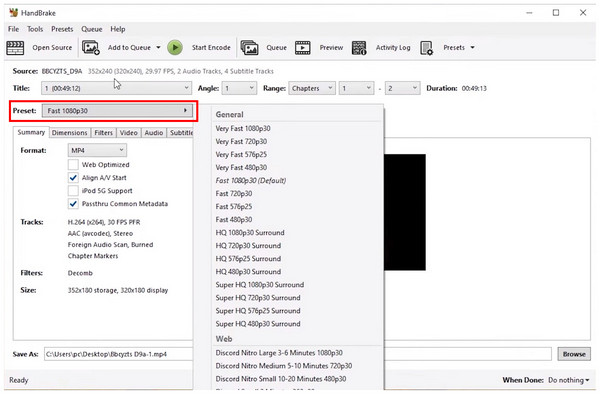Switch to the Video tab
This screenshot has width=600, height=394.
pyautogui.click(x=129, y=133)
